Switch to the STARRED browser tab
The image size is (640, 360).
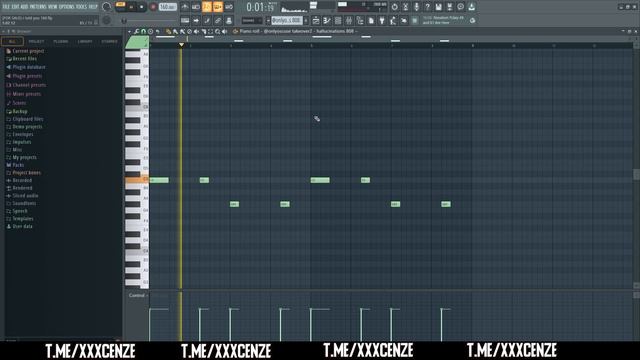tap(109, 41)
